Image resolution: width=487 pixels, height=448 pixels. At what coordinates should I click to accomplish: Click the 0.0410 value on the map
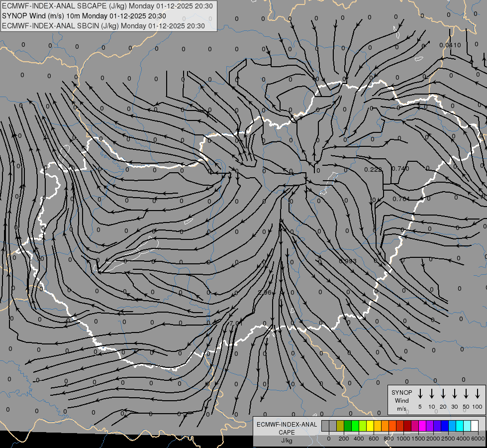450,45
